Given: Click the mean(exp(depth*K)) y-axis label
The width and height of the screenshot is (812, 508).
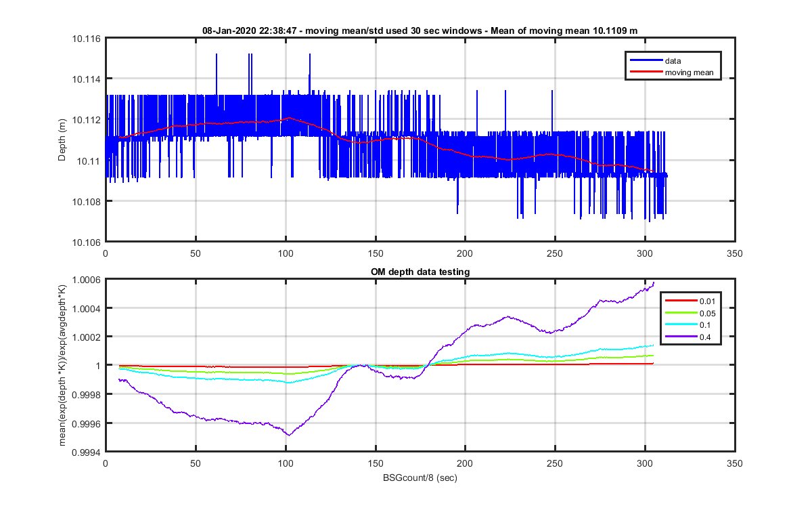Looking at the screenshot, I should (63, 366).
